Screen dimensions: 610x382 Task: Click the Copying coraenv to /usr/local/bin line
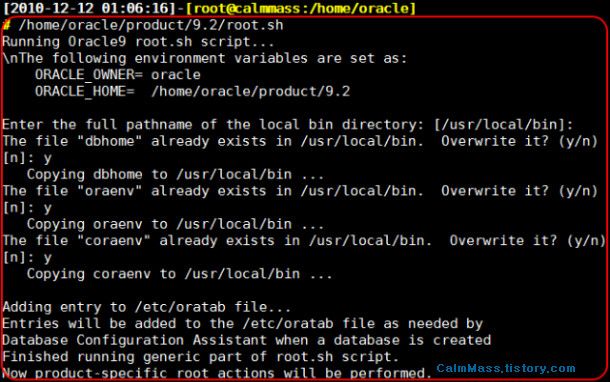[x=179, y=274]
